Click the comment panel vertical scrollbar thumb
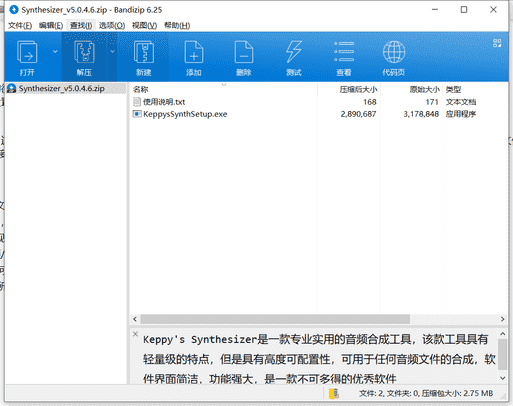 (502, 355)
